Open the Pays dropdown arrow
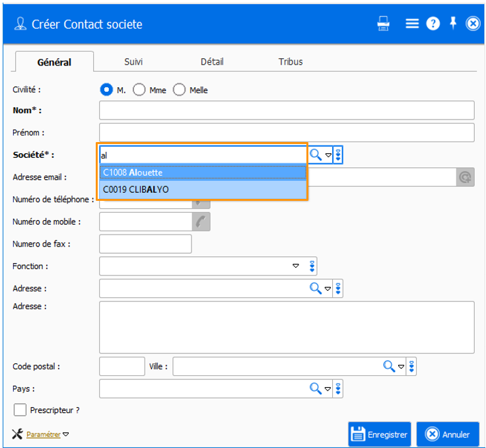 click(x=328, y=389)
